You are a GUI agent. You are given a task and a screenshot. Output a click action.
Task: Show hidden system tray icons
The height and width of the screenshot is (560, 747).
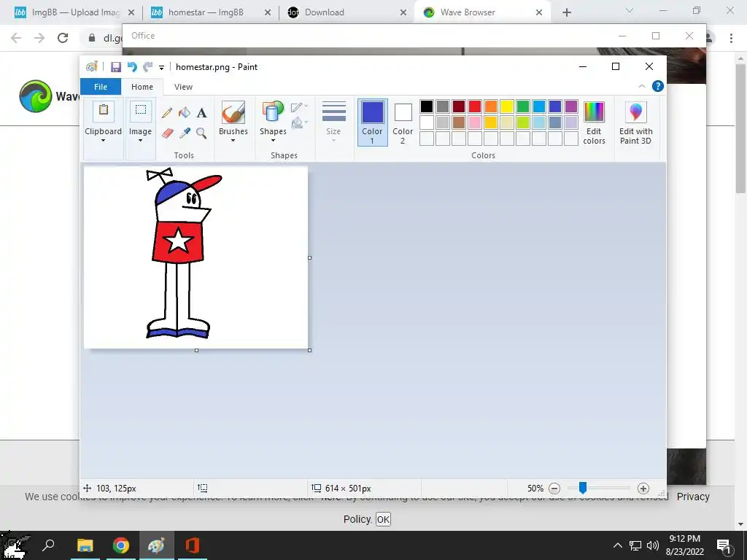[617, 545]
